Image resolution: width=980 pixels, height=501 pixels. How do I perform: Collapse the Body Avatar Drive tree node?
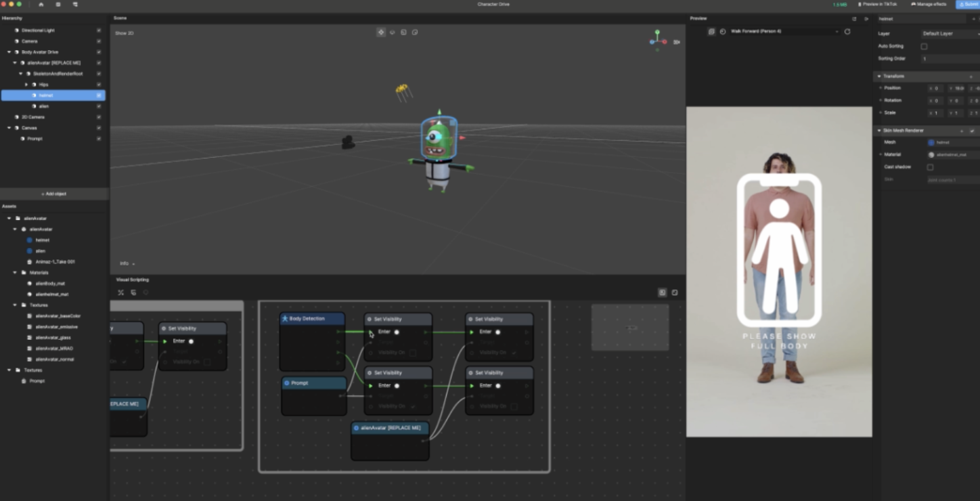[x=9, y=52]
